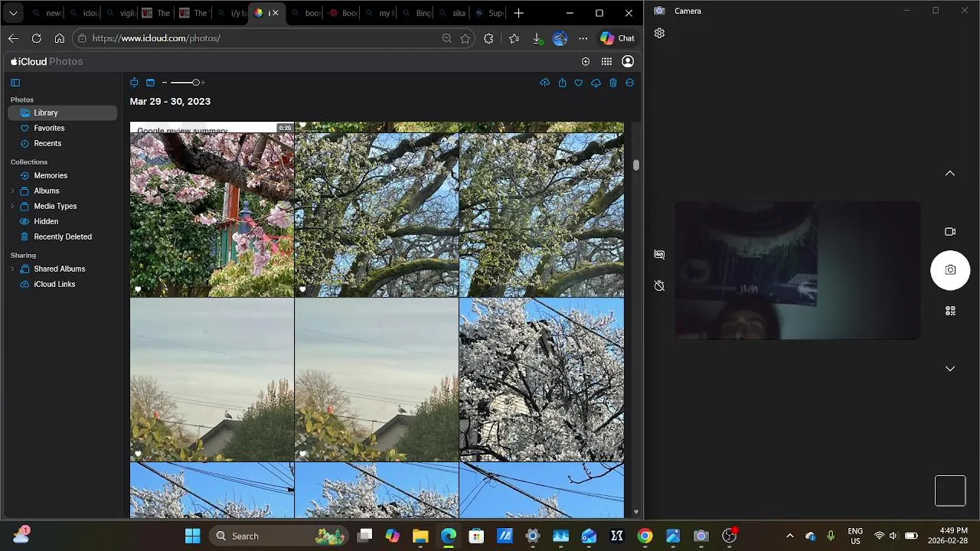Image resolution: width=980 pixels, height=551 pixels.
Task: Open Favorites in the sidebar
Action: [63, 128]
